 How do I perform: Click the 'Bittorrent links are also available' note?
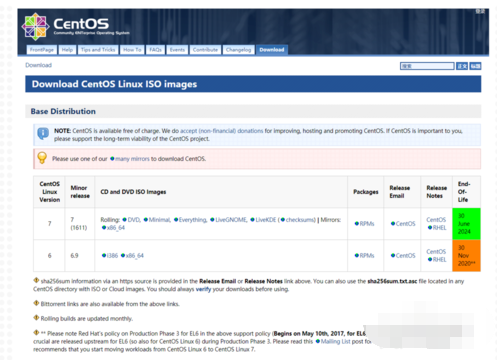tap(110, 304)
